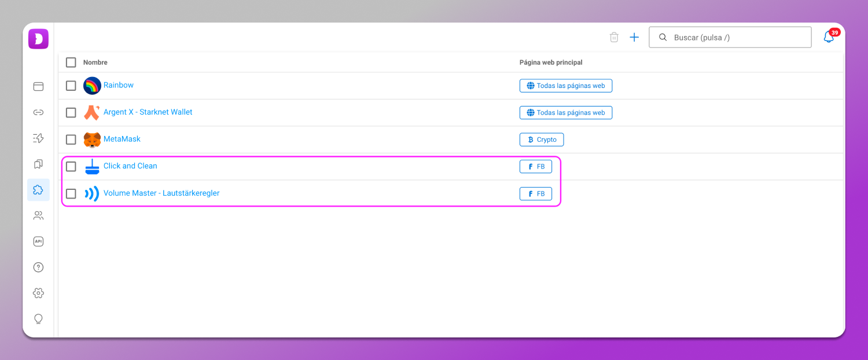Click the plus icon to add extension
Viewport: 868px width, 360px height.
click(x=634, y=37)
